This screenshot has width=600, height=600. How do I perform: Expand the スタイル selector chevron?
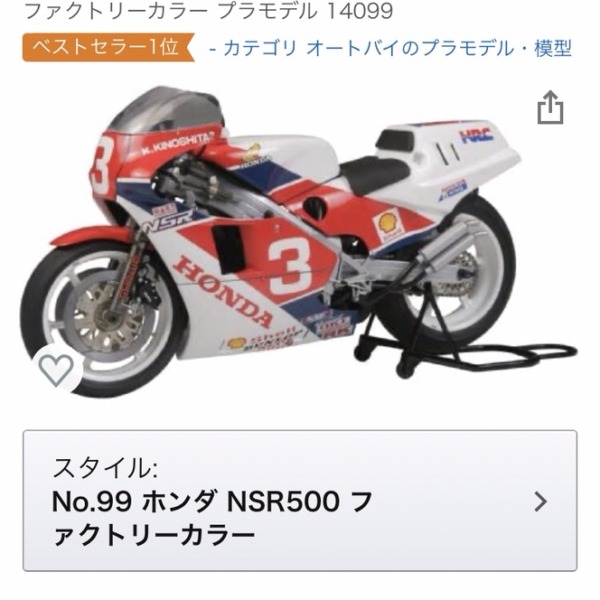click(x=540, y=502)
